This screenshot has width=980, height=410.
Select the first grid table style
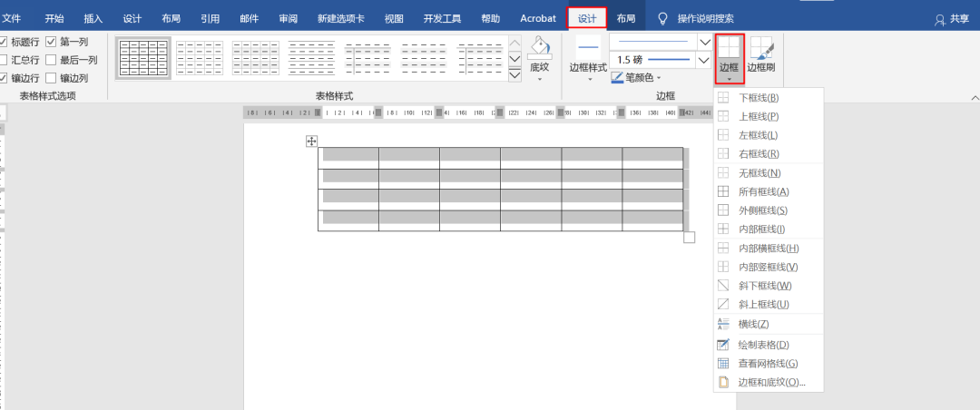click(x=143, y=58)
